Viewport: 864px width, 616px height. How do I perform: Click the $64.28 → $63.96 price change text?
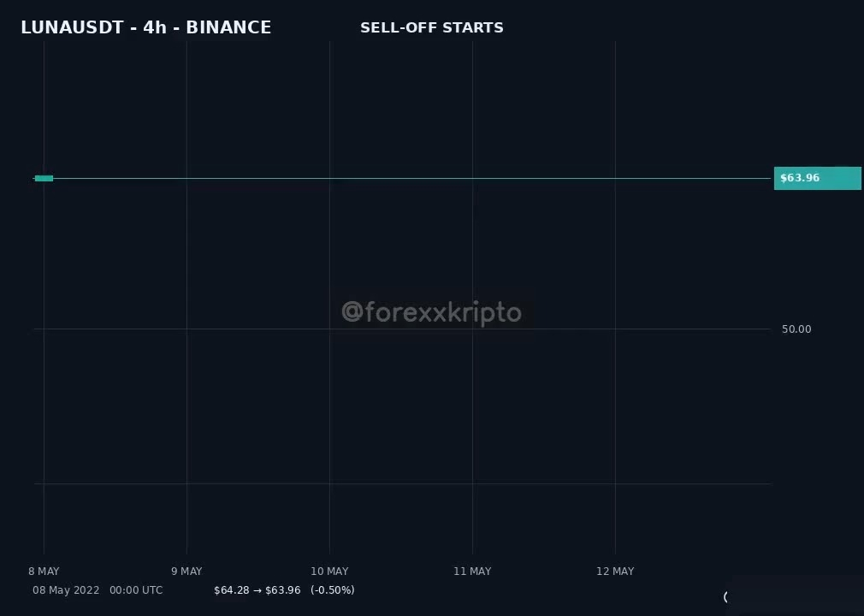257,590
